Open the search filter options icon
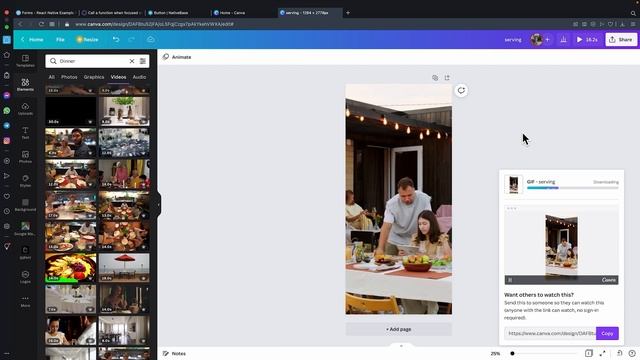The width and height of the screenshot is (640, 360). click(143, 61)
